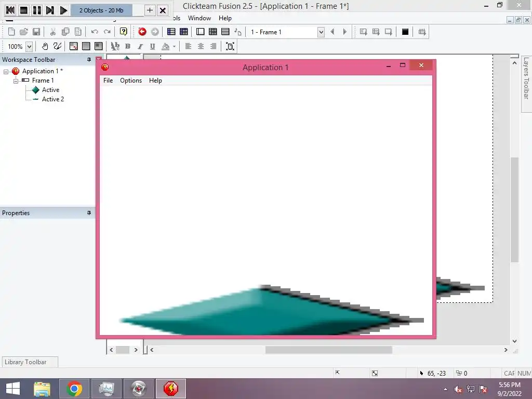The width and height of the screenshot is (532, 399).
Task: Open the frame selector dropdown
Action: coord(321,32)
